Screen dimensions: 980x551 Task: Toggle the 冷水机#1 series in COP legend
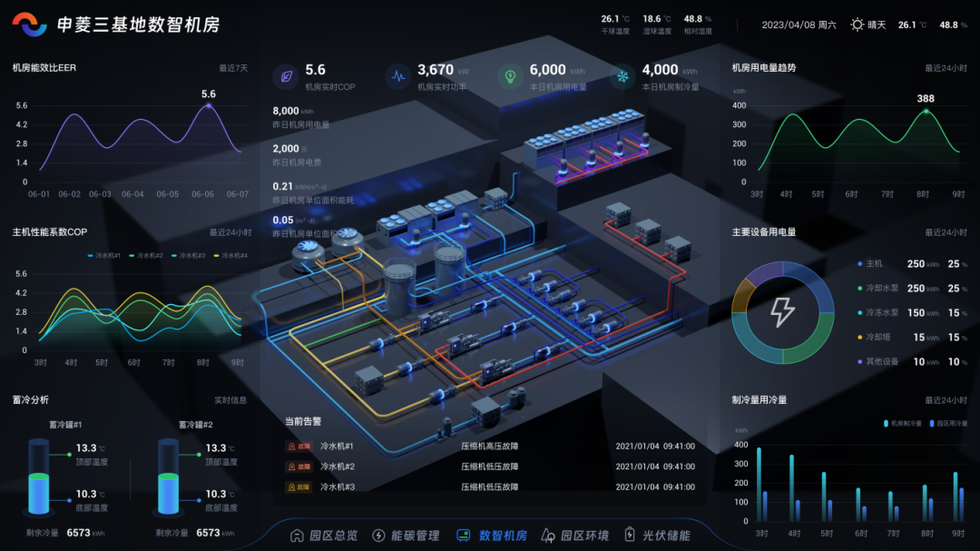point(103,256)
